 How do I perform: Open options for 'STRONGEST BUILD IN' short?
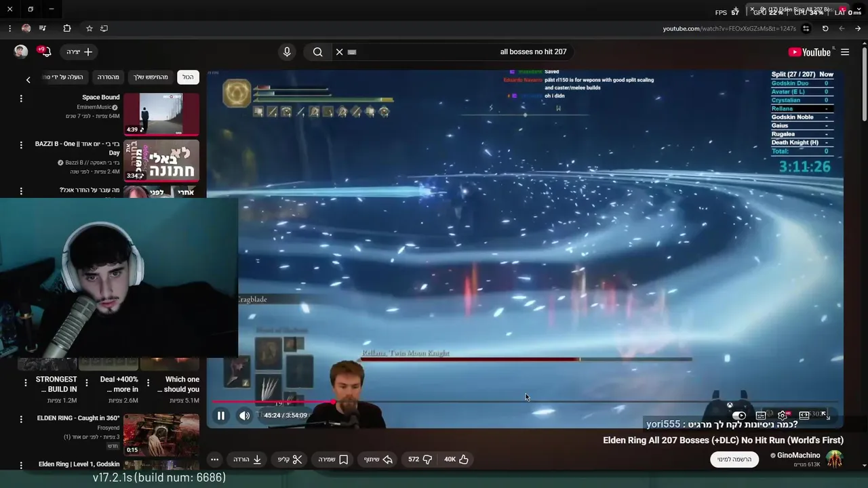pos(26,383)
